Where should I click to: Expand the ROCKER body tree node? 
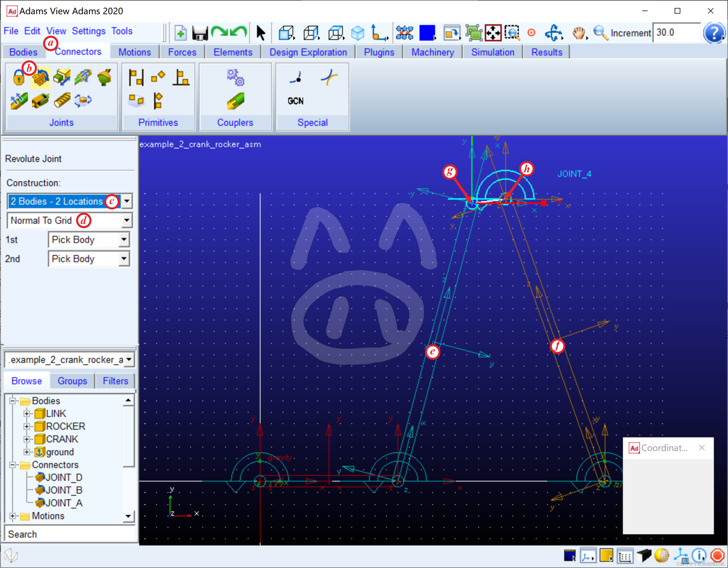(26, 426)
